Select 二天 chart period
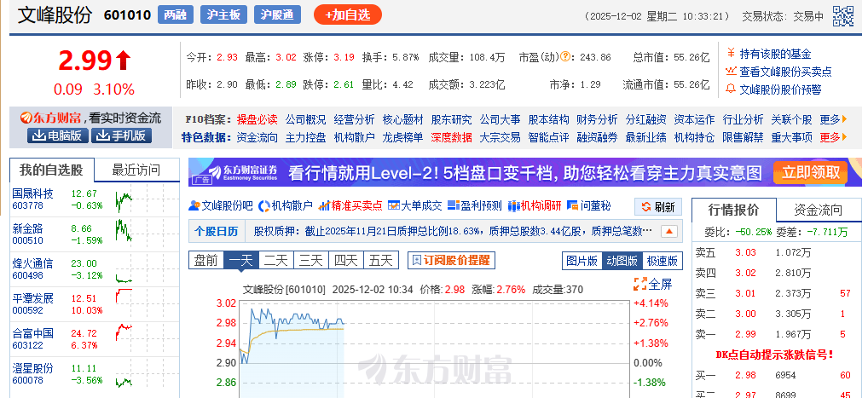Viewport: 868px width, 398px height. pyautogui.click(x=275, y=260)
